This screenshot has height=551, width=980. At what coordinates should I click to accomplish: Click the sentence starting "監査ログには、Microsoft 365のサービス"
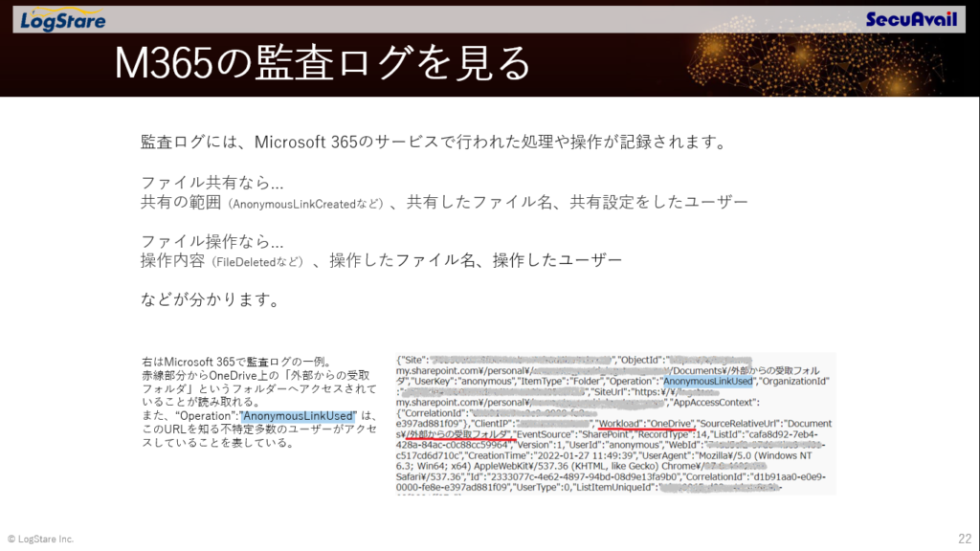tap(434, 143)
